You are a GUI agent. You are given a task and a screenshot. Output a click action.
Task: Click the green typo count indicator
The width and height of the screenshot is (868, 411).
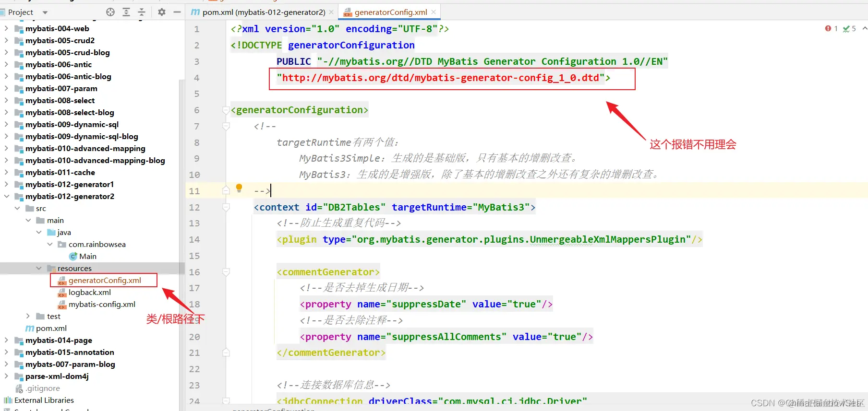tap(849, 29)
